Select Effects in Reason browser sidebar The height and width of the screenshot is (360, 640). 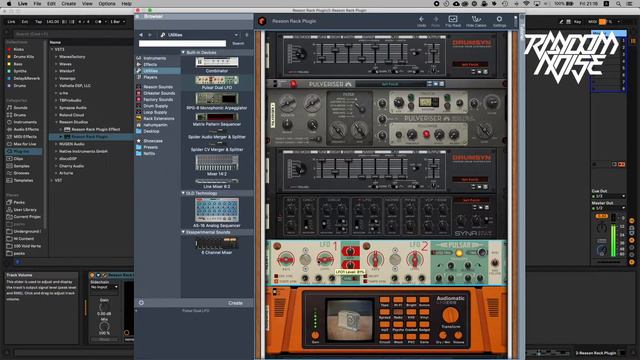click(x=150, y=64)
